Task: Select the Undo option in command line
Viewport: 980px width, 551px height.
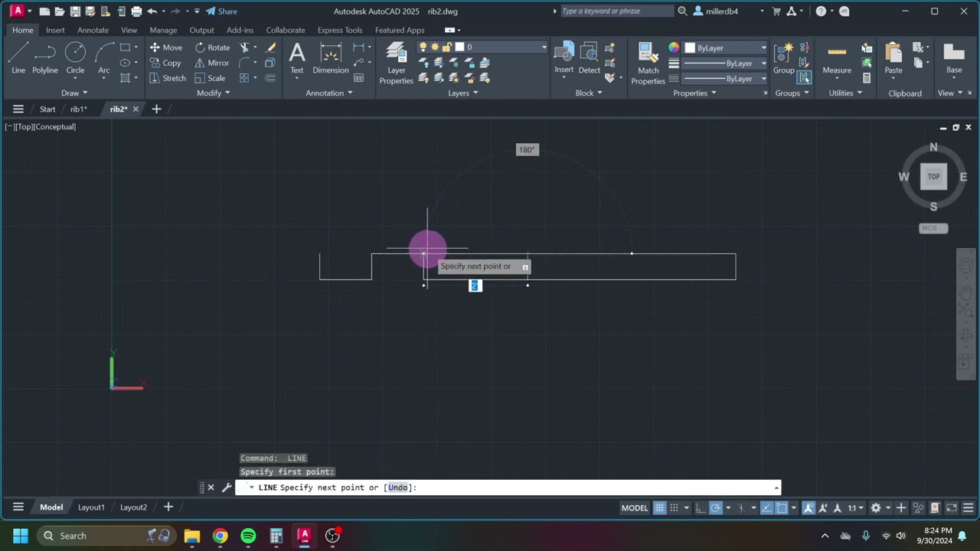Action: click(x=398, y=487)
